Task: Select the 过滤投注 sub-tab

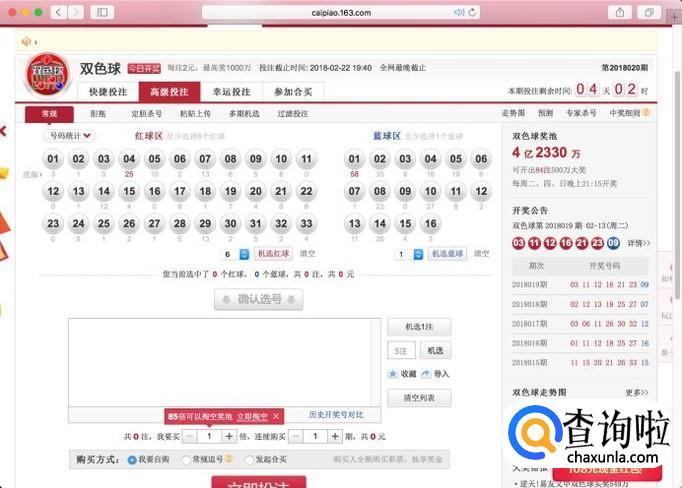Action: (293, 114)
